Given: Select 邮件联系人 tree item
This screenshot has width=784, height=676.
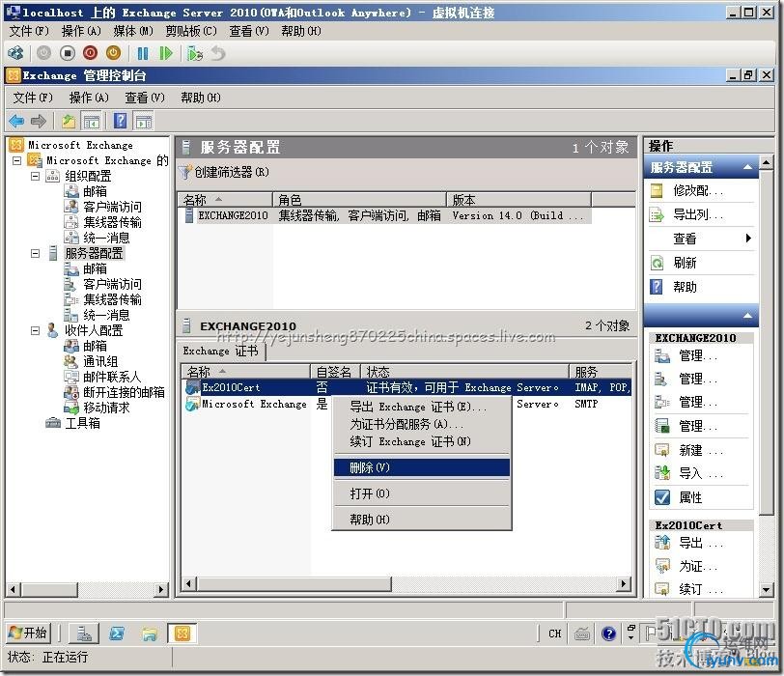Looking at the screenshot, I should pyautogui.click(x=112, y=377).
